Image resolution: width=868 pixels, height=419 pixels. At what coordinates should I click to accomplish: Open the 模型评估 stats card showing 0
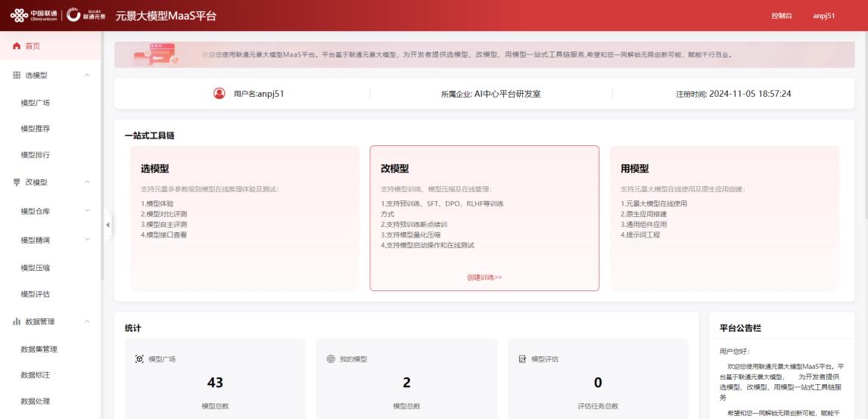point(598,379)
